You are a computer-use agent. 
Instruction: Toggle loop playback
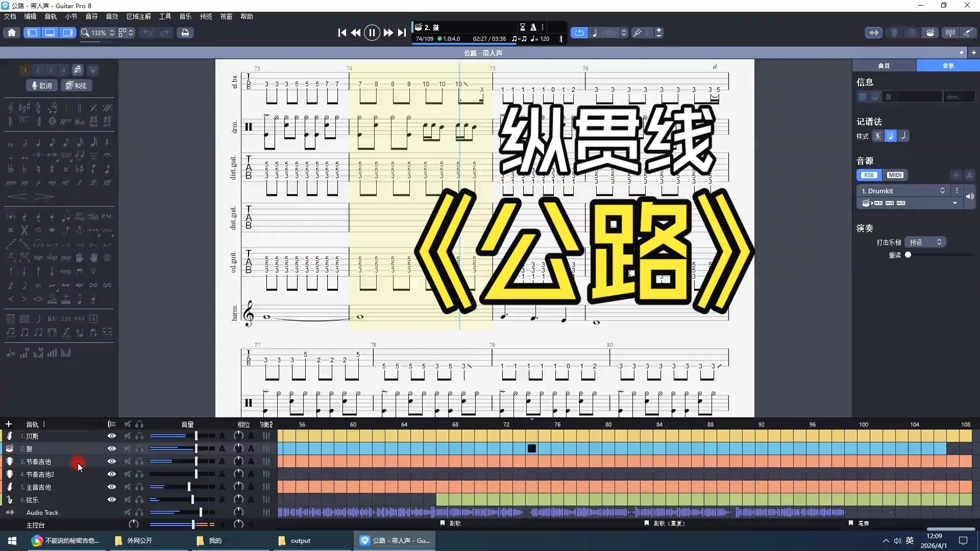click(579, 33)
